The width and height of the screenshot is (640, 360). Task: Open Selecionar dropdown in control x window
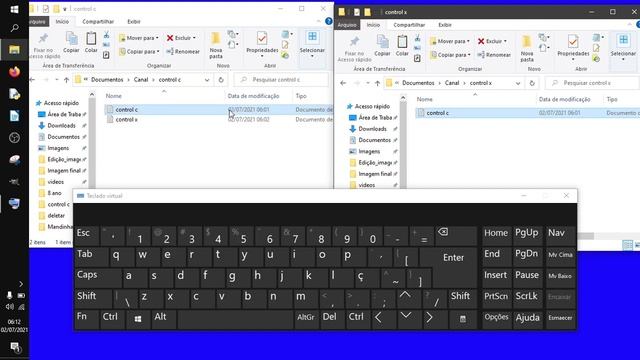point(623,59)
